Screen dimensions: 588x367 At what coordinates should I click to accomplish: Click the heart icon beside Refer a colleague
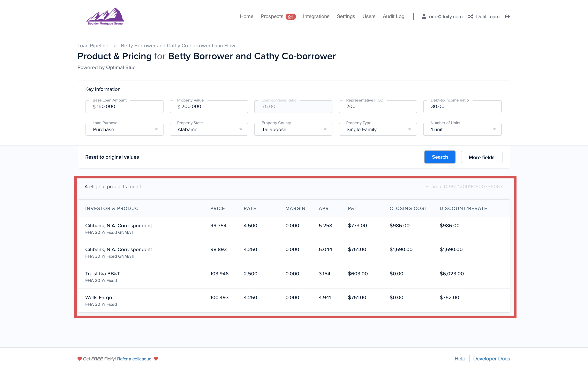[x=156, y=359]
